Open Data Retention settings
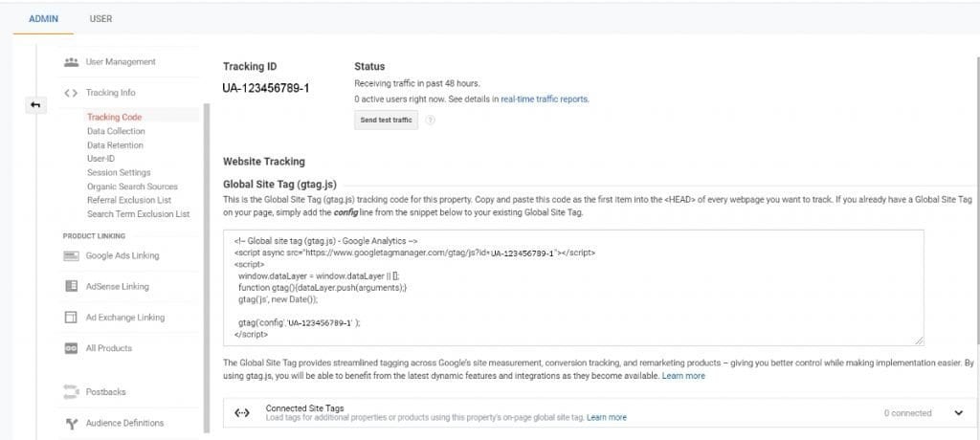The width and height of the screenshot is (980, 440). pyautogui.click(x=115, y=145)
